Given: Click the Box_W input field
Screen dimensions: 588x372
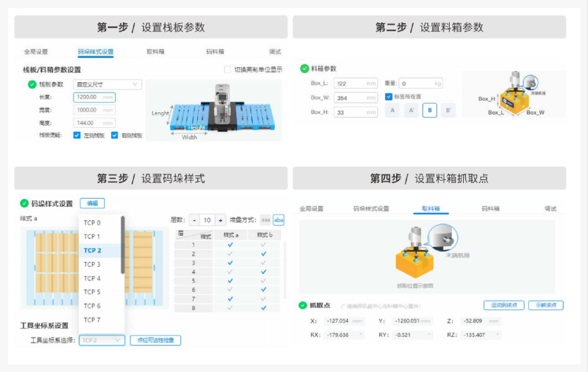Looking at the screenshot, I should tap(355, 98).
